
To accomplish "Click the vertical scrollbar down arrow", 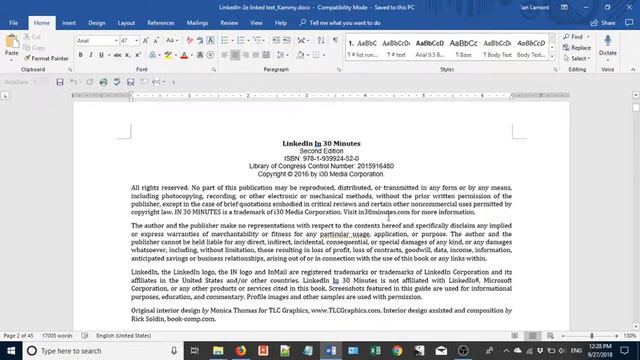I will coord(636,327).
